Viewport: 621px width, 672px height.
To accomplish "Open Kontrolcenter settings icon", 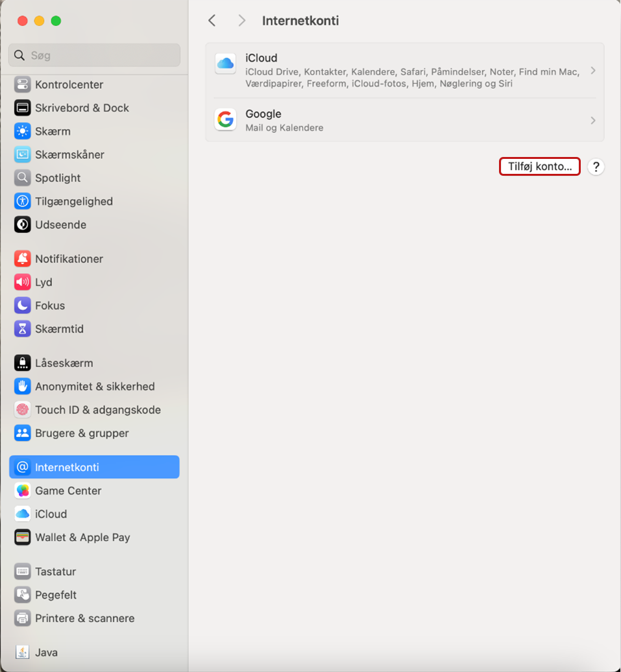I will click(x=22, y=84).
